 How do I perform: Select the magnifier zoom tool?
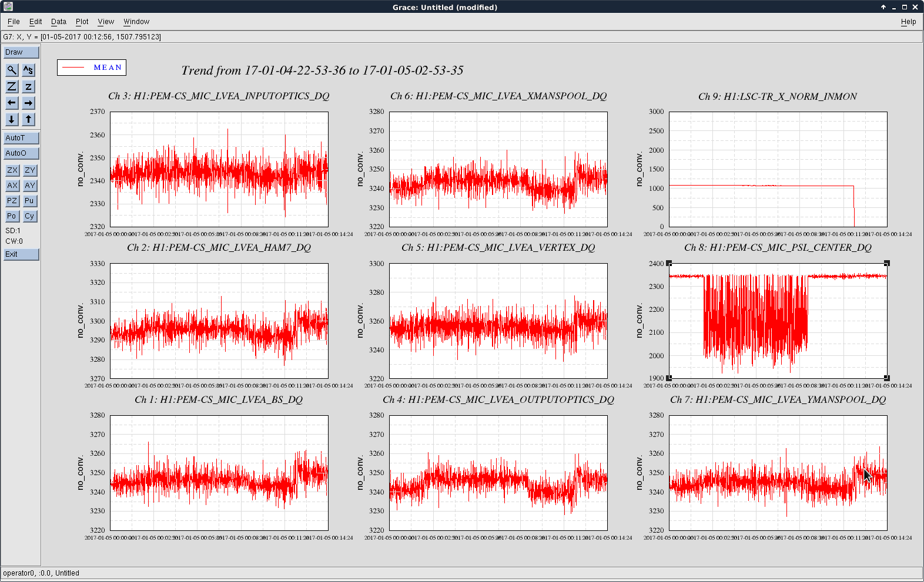(12, 70)
